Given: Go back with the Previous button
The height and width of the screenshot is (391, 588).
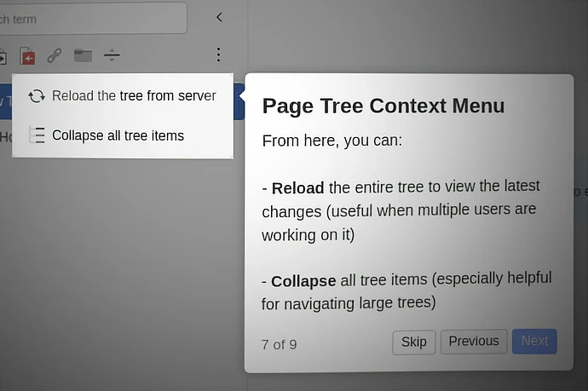Looking at the screenshot, I should [x=473, y=342].
